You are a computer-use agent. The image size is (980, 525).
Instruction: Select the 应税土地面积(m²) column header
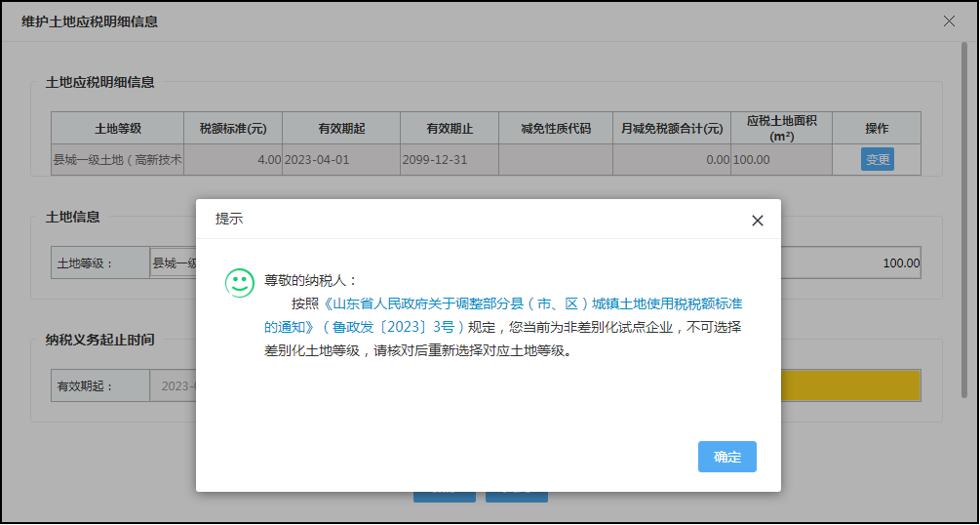coord(782,128)
